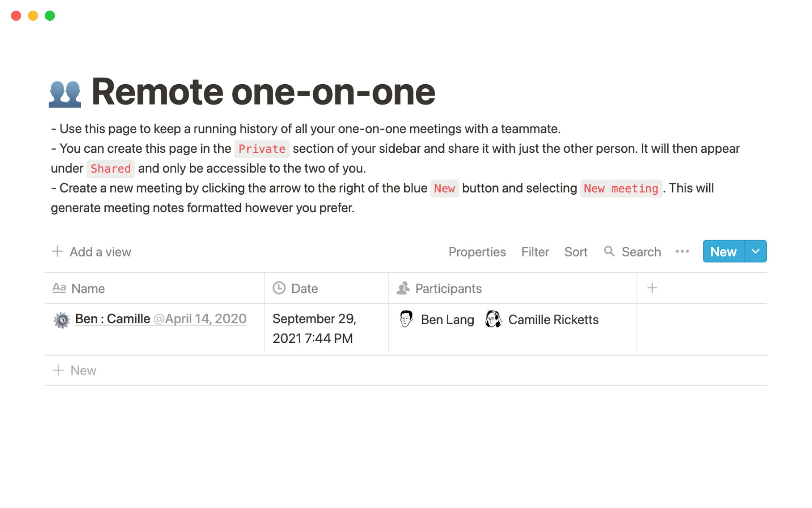Viewport: 812px width, 508px height.
Task: Open the Properties menu
Action: pyautogui.click(x=477, y=252)
